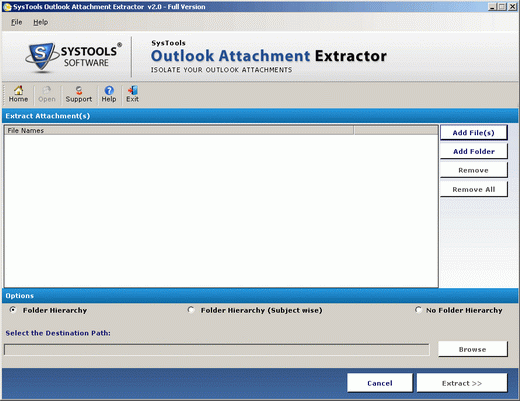
Task: Open the File menu
Action: click(x=16, y=22)
